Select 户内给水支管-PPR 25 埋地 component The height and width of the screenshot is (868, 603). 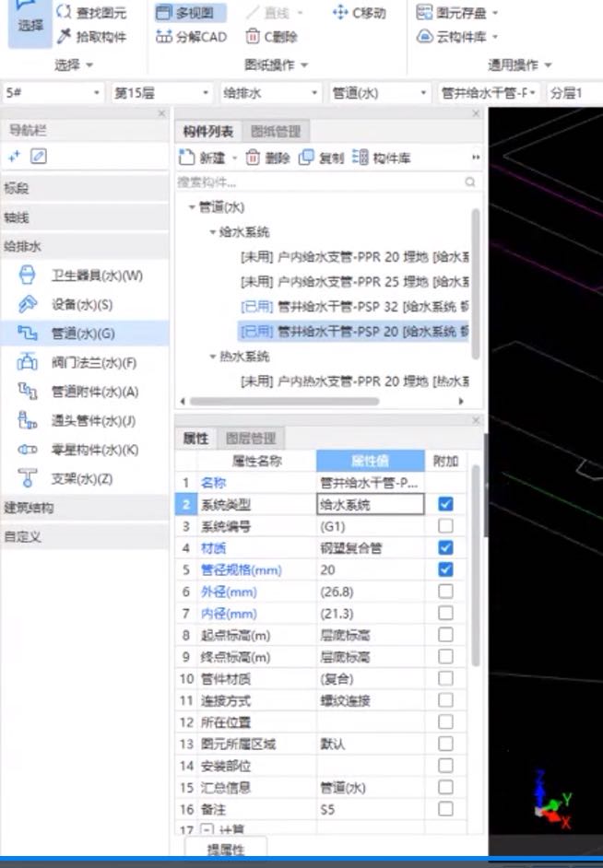[354, 282]
